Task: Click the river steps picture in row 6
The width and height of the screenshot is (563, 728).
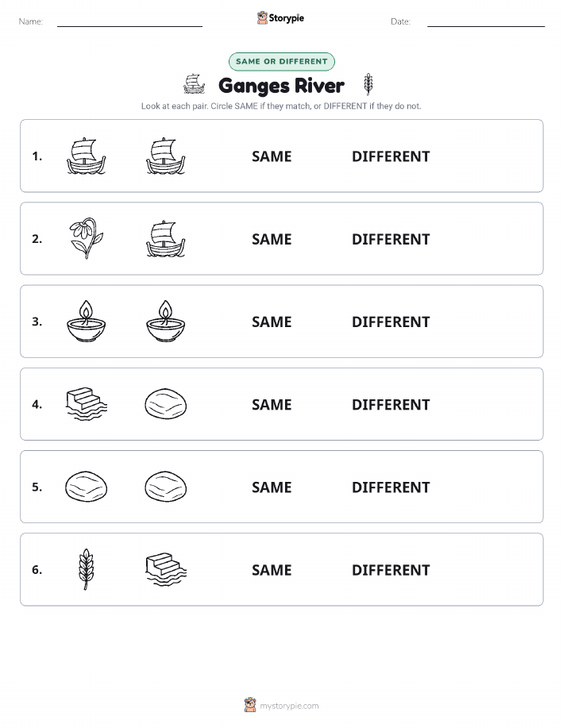Action: click(166, 569)
